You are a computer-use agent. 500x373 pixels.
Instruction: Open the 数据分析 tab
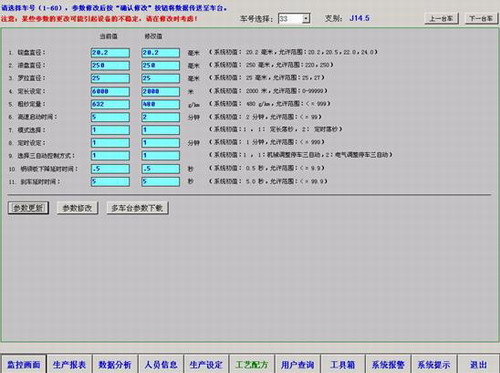(x=115, y=364)
